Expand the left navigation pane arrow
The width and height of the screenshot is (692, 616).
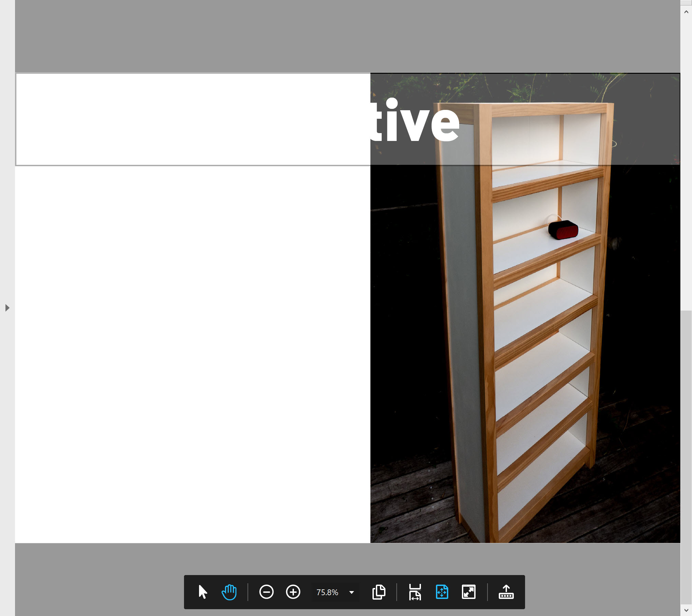8,308
